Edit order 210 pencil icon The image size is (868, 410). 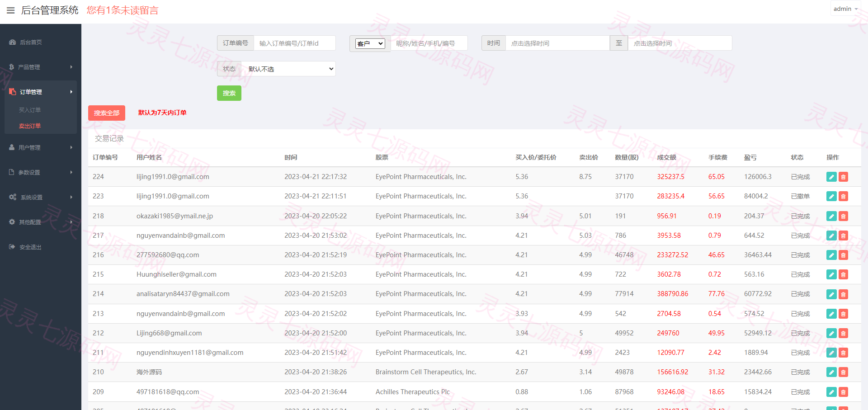831,372
